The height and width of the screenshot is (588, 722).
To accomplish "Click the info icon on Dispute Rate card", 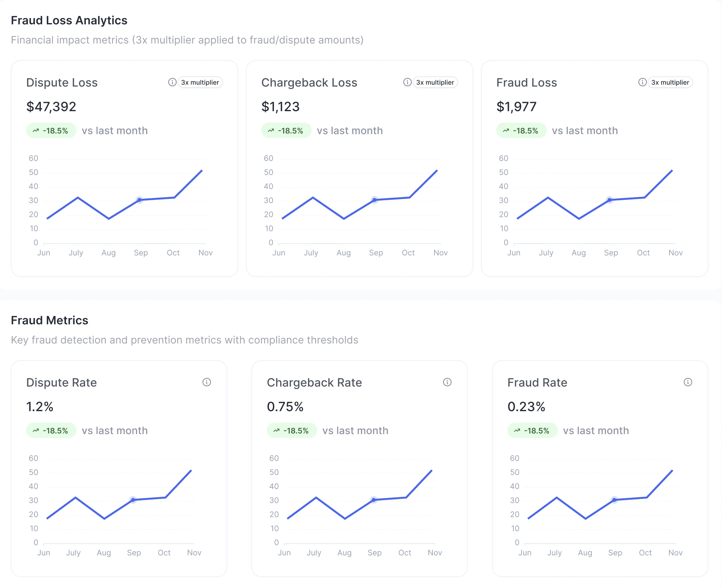I will pos(207,382).
